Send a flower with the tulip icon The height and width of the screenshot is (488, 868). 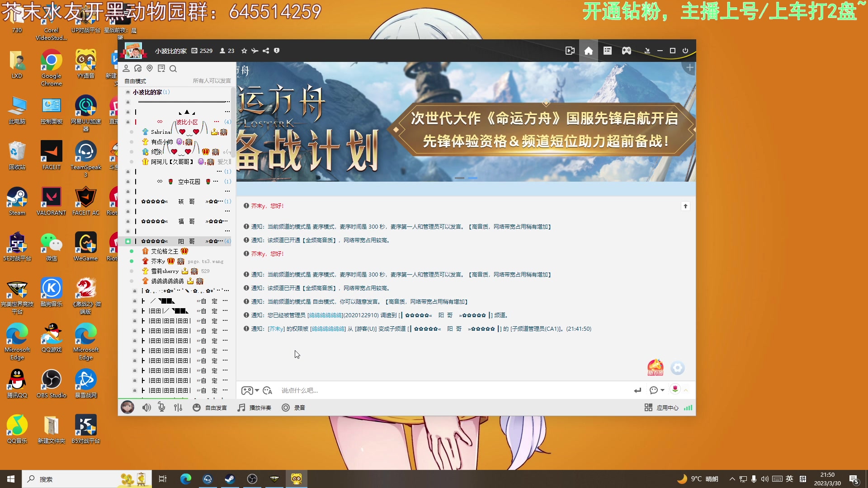675,389
